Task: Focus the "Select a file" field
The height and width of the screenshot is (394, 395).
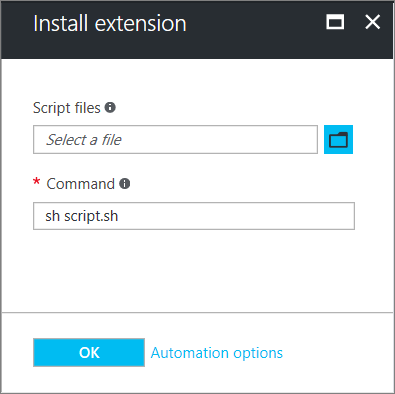Action: point(175,140)
